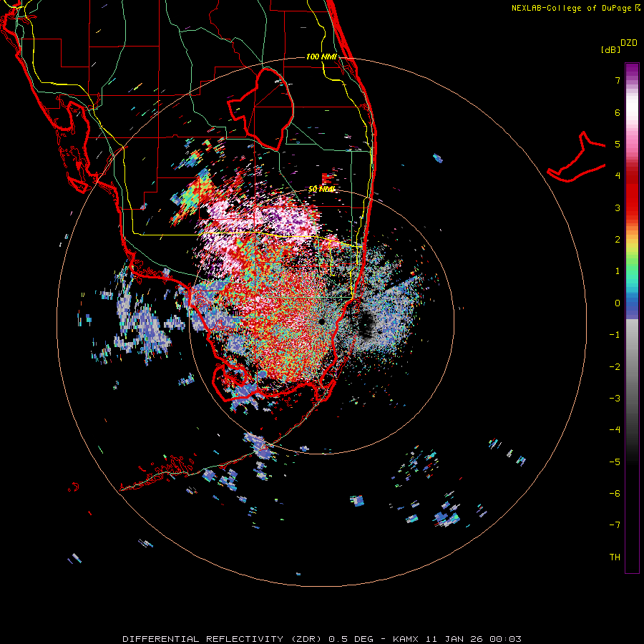Click the 0 value on the color scale
Screen dimensions: 644x644
point(618,303)
